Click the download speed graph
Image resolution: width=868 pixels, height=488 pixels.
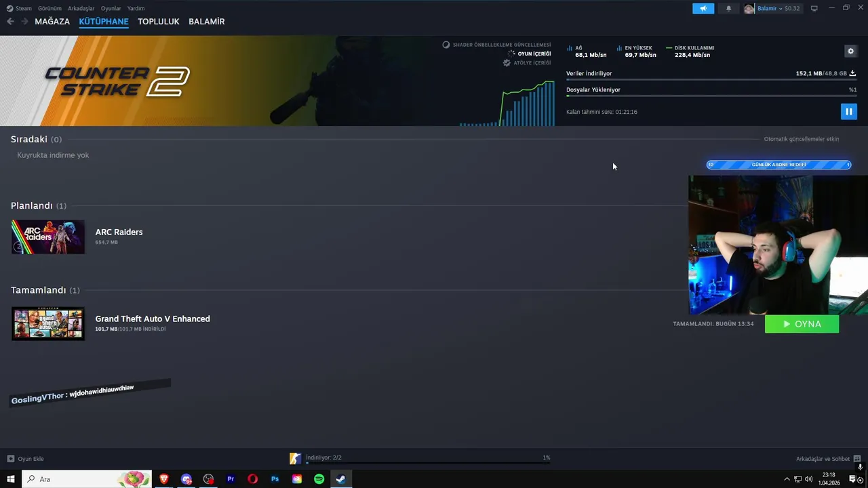pos(507,103)
